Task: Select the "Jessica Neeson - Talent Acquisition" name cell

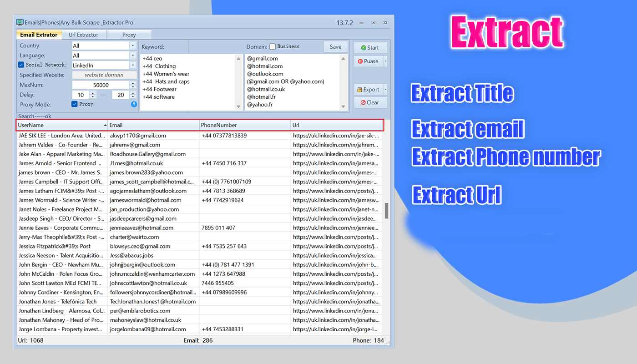Action: pos(62,256)
